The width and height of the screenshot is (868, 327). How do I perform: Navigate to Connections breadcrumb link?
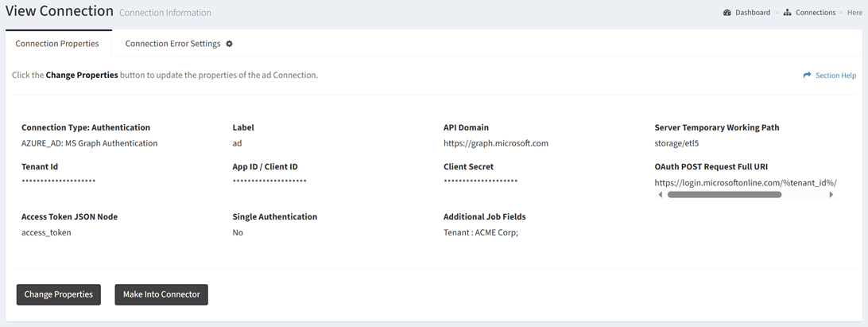pyautogui.click(x=816, y=13)
